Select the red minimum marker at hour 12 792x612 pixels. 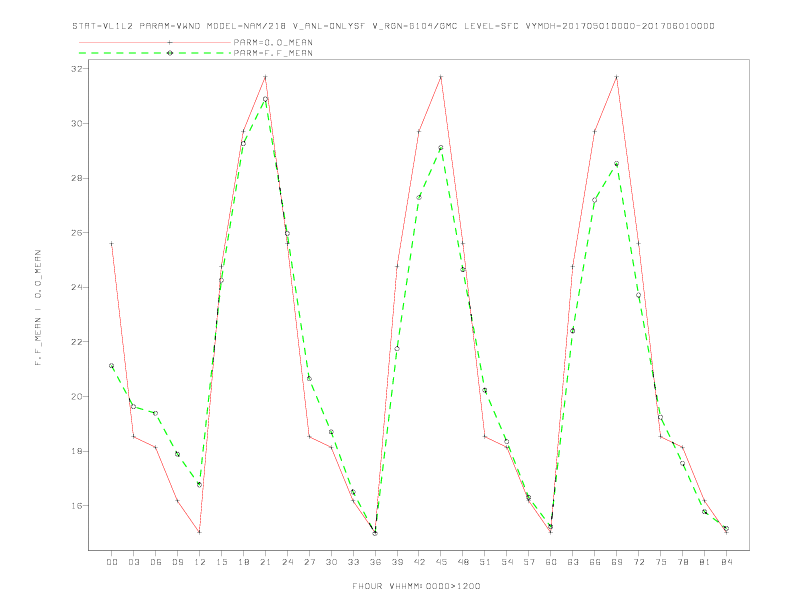(x=200, y=532)
